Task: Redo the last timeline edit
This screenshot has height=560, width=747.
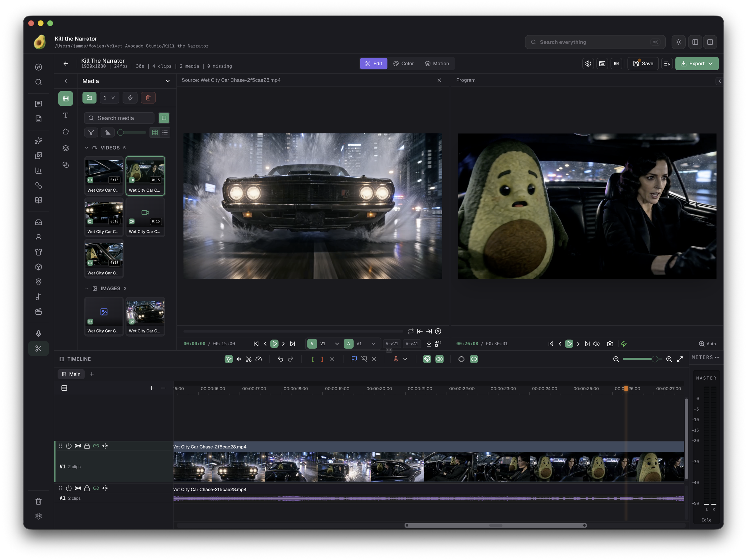Action: click(290, 359)
